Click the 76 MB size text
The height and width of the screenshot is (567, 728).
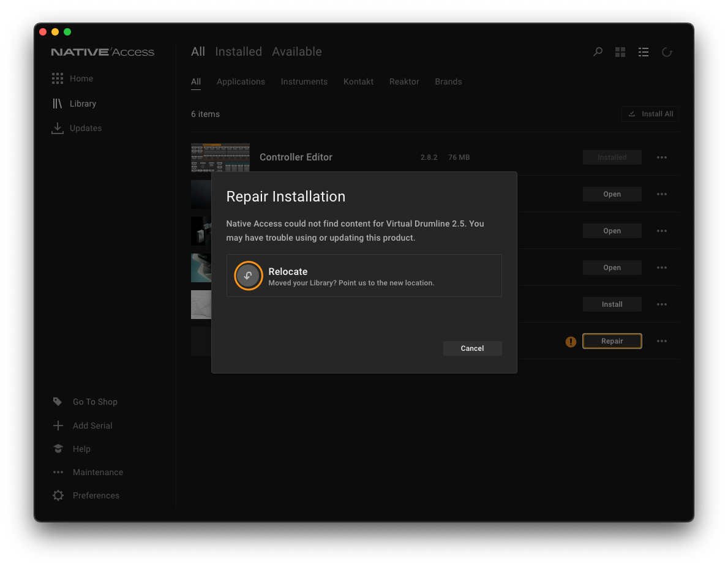click(459, 157)
